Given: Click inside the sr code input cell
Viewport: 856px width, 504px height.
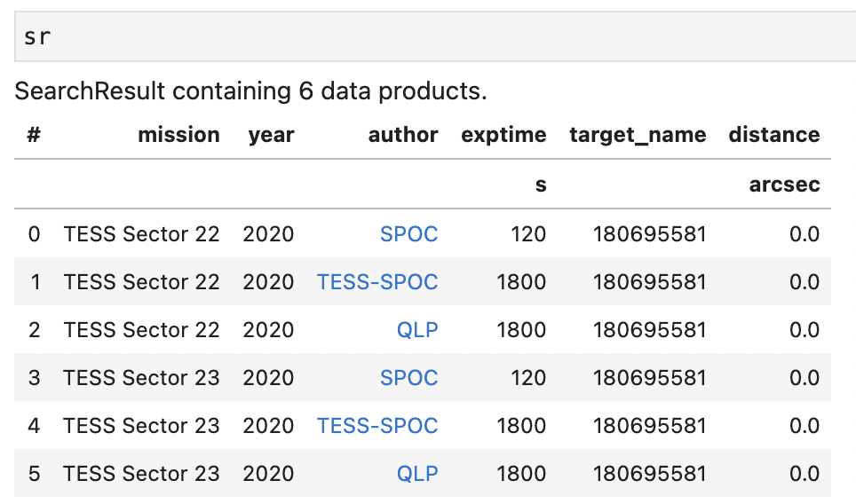Looking at the screenshot, I should click(x=435, y=36).
